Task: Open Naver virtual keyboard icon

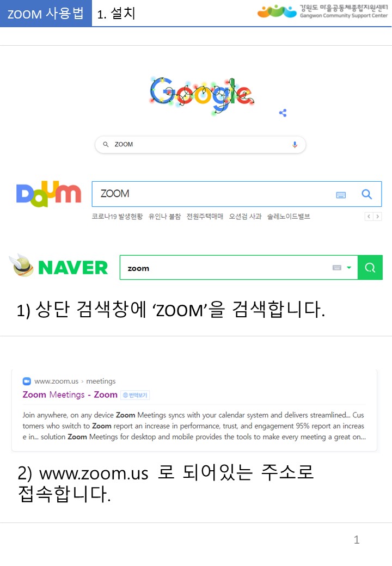Action: click(x=337, y=267)
